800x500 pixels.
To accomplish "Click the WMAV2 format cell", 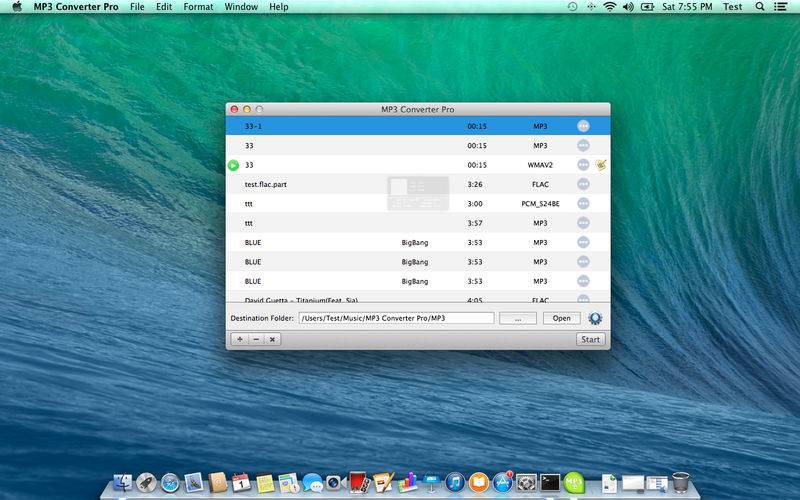I will (x=540, y=165).
